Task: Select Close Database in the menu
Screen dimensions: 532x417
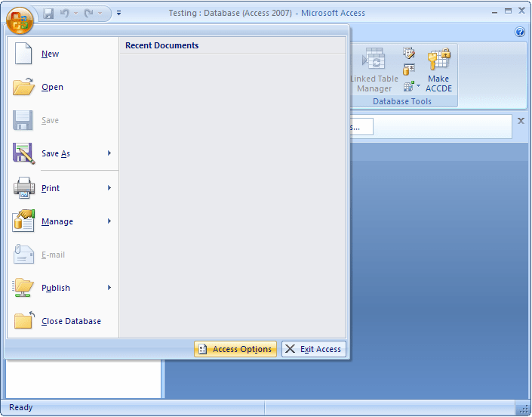Action: (x=63, y=321)
